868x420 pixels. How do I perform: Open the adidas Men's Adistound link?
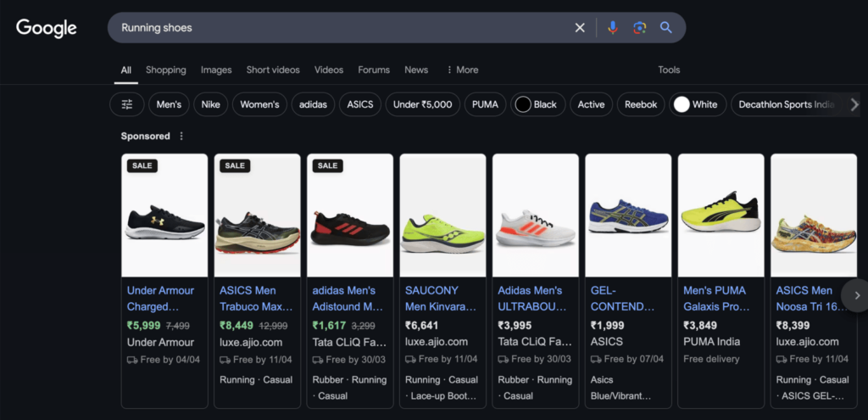[348, 298]
